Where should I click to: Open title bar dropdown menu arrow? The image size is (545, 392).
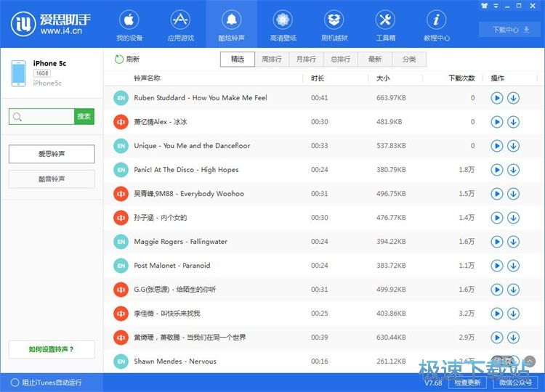click(x=496, y=6)
